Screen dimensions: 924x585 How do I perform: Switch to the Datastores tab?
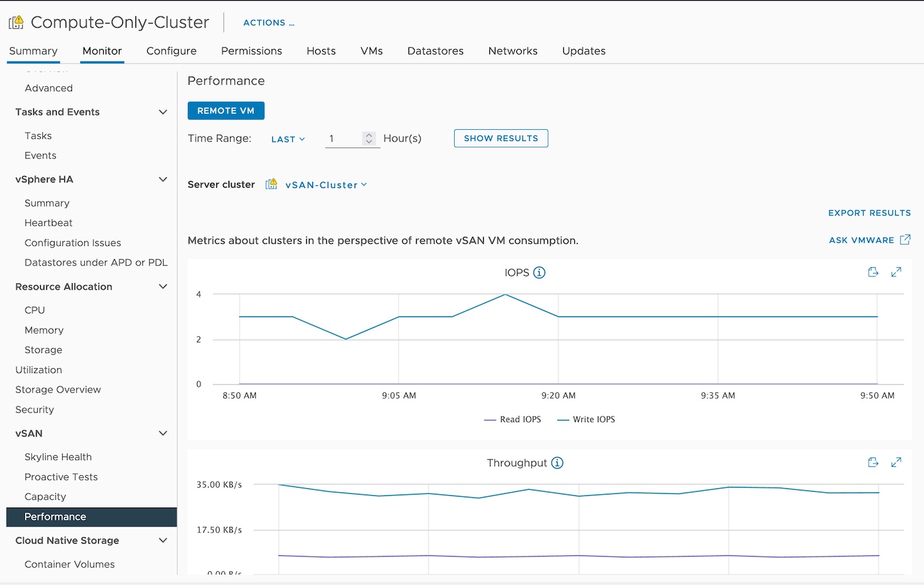(435, 50)
